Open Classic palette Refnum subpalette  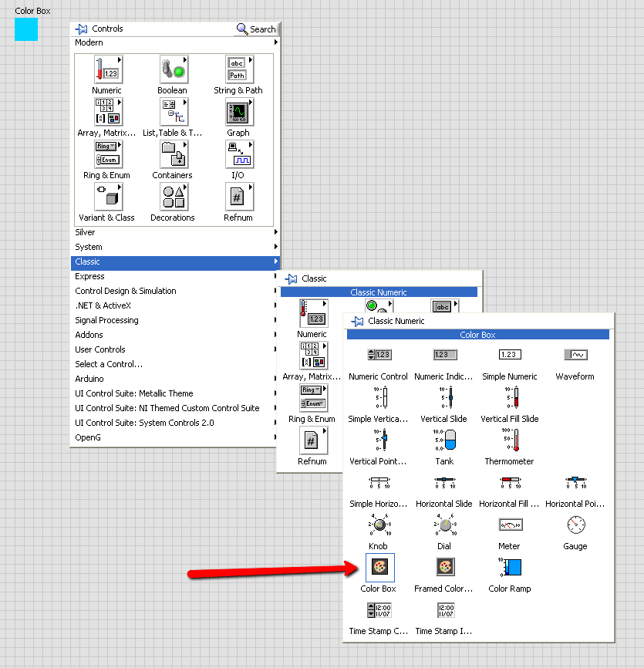[x=313, y=440]
